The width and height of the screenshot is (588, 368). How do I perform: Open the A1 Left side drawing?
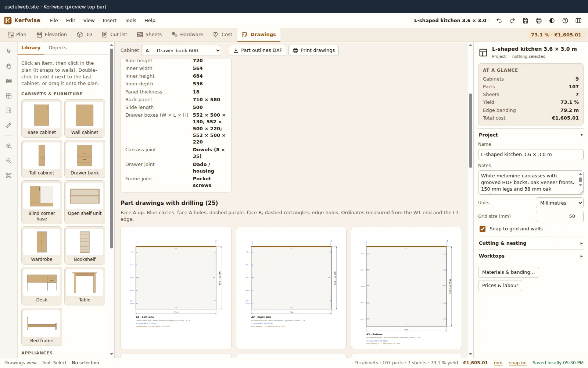176,288
